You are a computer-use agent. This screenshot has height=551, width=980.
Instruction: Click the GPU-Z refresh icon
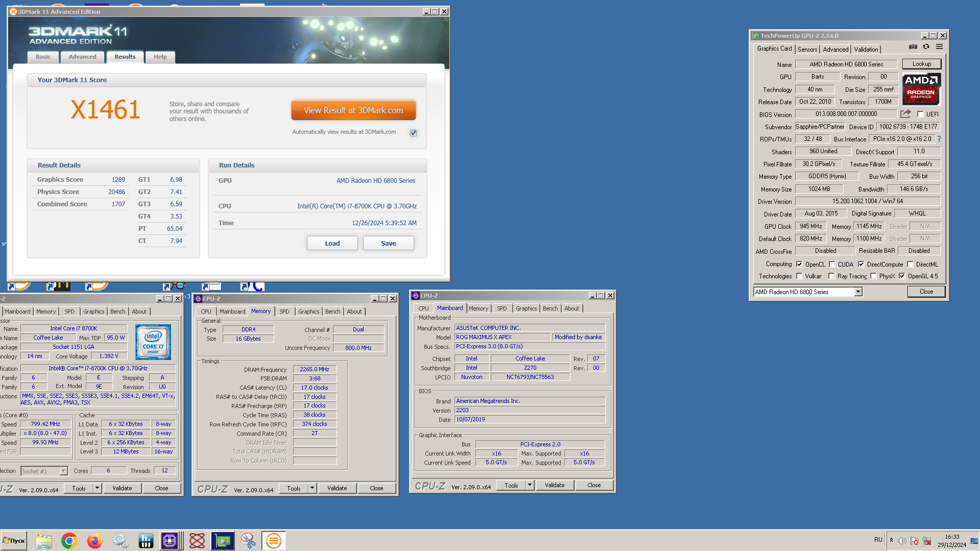(x=926, y=47)
